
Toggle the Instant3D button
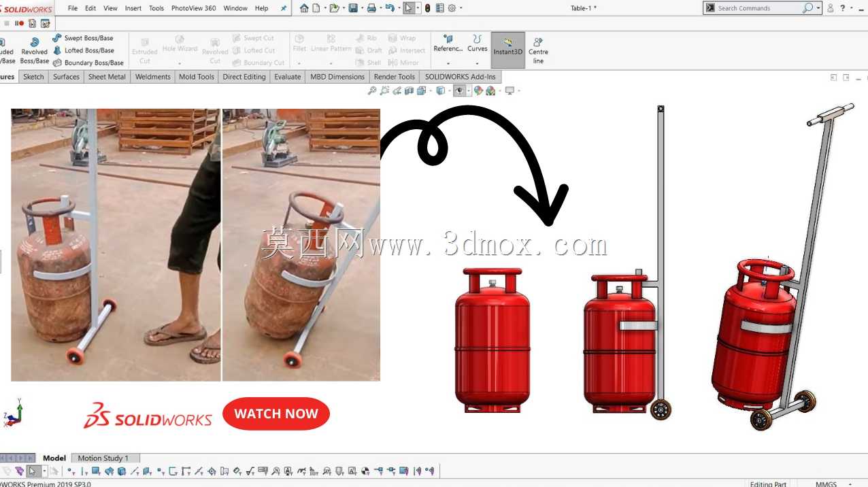[x=508, y=50]
